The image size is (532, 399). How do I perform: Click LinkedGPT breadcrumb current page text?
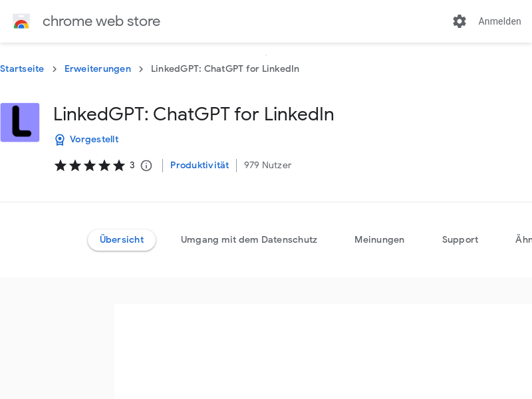[225, 68]
